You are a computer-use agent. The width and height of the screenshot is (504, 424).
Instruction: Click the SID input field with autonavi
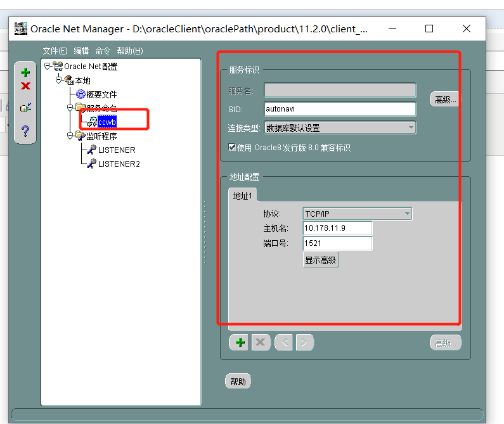(340, 109)
